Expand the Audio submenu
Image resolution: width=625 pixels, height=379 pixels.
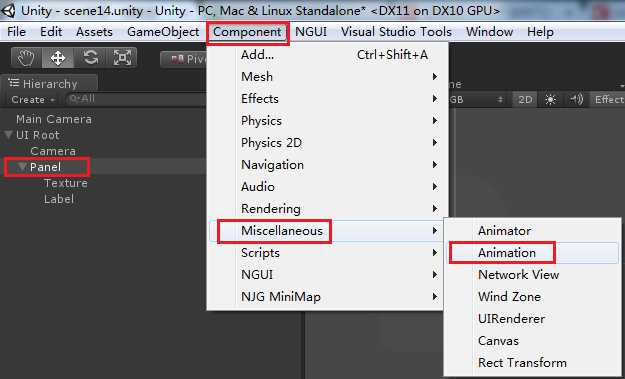pos(326,187)
